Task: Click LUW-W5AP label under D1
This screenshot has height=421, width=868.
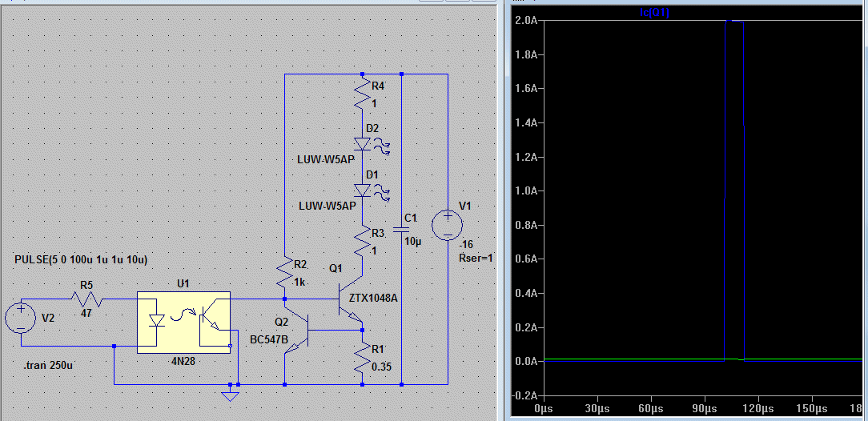Action: tap(326, 206)
